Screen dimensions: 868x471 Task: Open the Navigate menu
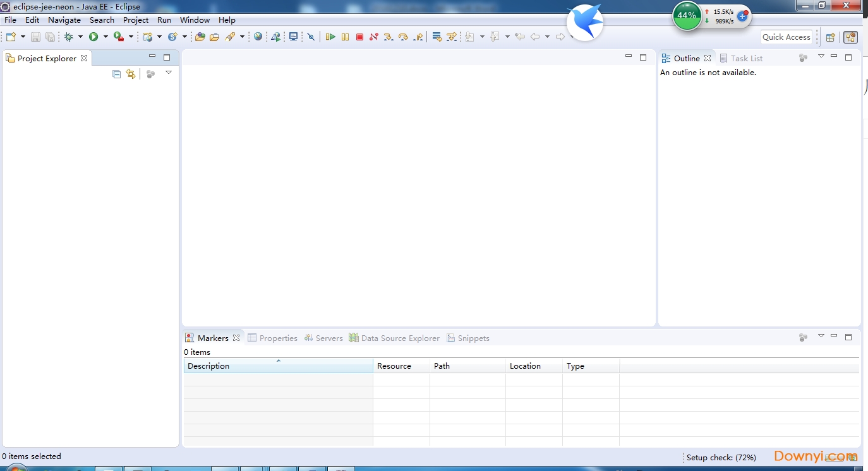[x=64, y=20]
